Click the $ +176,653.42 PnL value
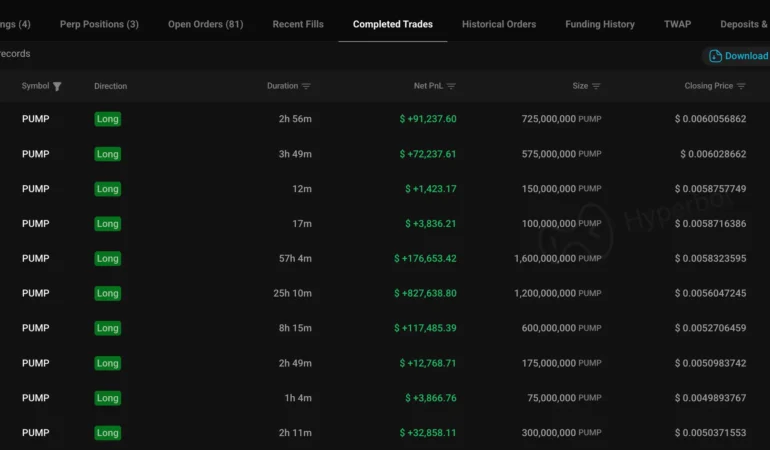Image resolution: width=770 pixels, height=450 pixels. [425, 258]
